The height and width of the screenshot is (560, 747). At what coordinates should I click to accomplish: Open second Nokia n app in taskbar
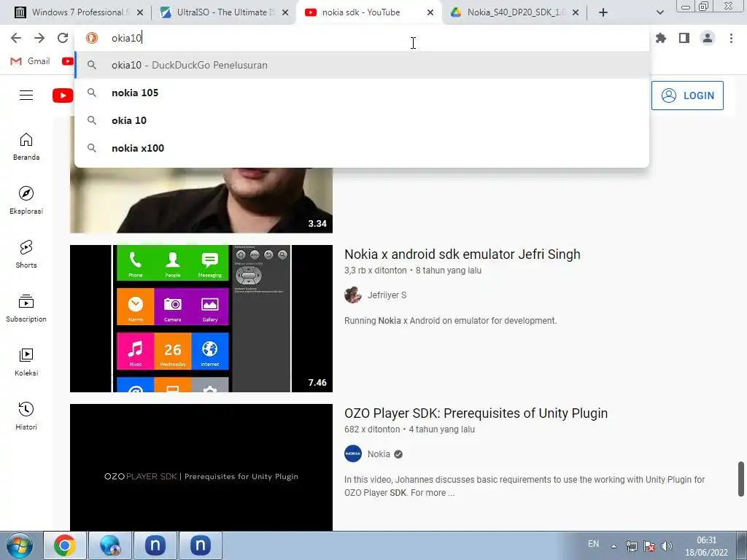[x=201, y=545]
